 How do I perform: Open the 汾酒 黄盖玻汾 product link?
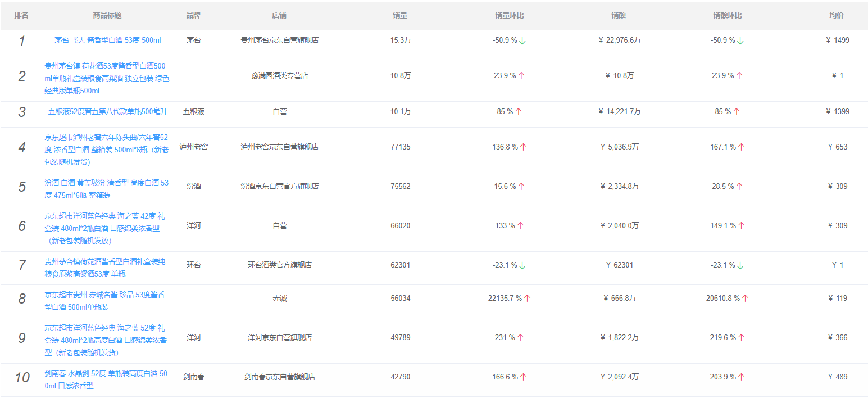pos(107,189)
